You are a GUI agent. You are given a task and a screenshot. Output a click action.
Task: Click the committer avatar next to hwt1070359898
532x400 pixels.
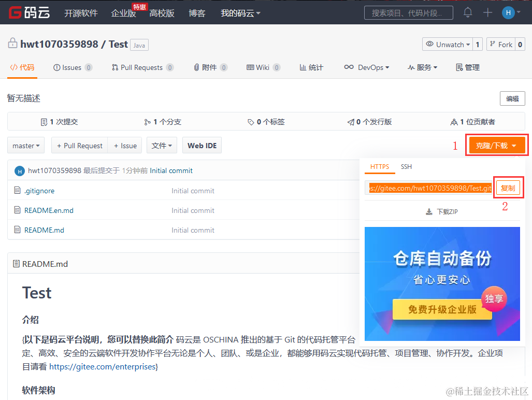coord(20,171)
